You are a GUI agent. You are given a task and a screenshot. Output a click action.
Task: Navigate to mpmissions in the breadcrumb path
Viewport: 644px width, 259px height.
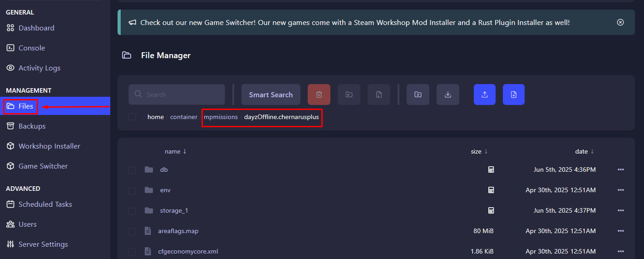click(x=221, y=117)
